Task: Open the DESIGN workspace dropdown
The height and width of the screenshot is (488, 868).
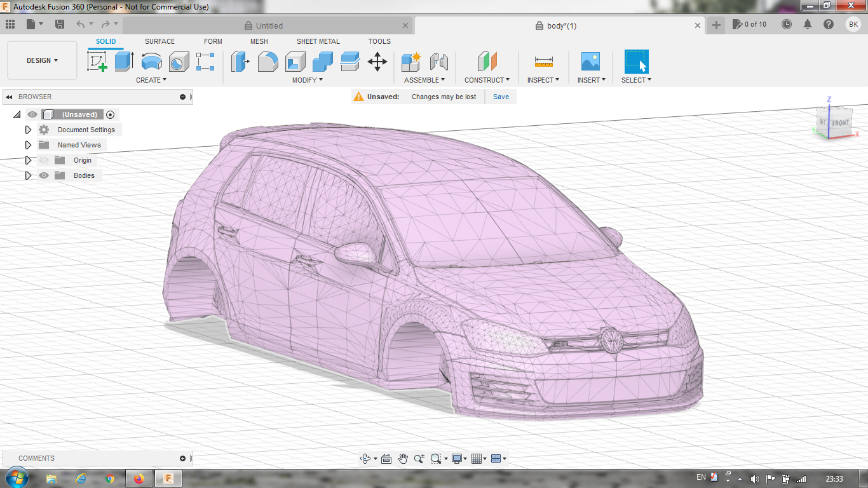Action: tap(42, 60)
